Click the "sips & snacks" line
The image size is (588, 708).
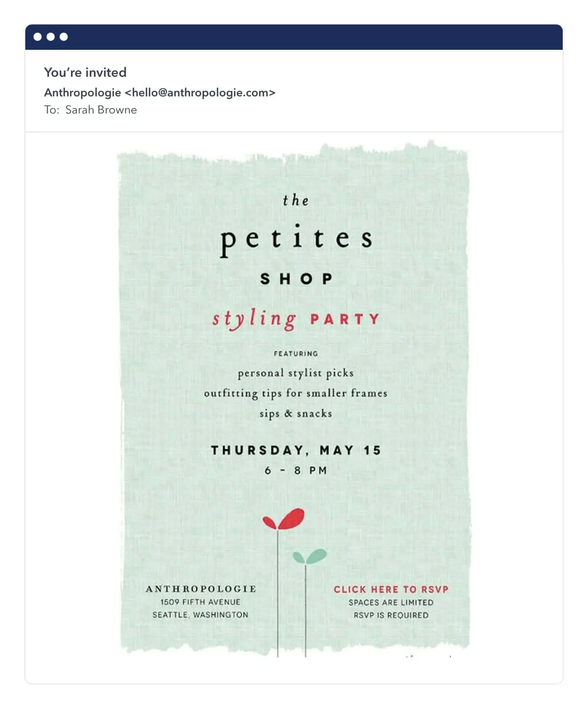pos(296,414)
